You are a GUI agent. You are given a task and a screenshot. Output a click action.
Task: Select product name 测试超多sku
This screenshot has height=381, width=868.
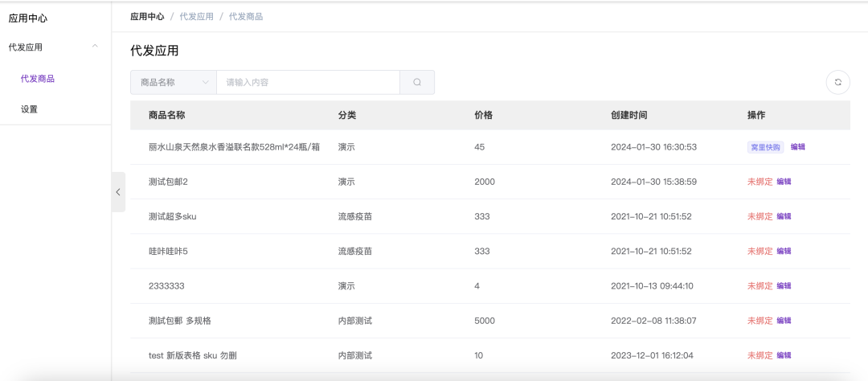point(173,216)
